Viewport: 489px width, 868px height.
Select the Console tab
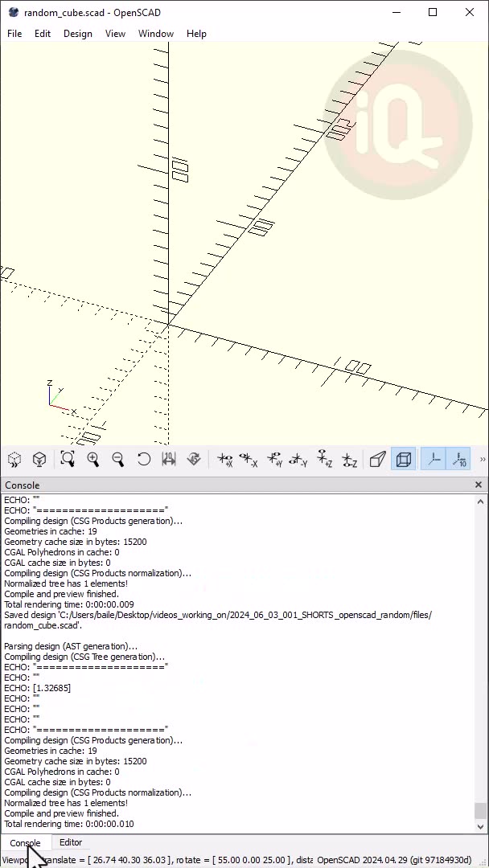pos(26,843)
